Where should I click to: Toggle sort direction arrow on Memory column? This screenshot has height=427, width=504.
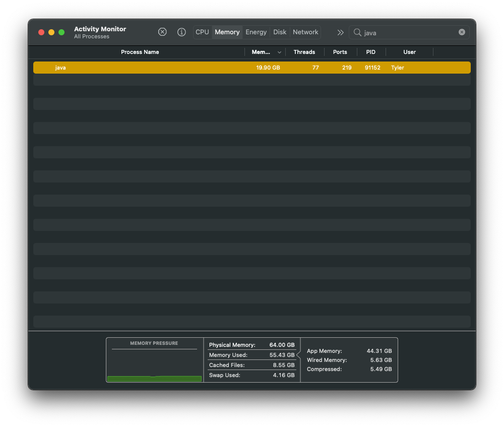coord(279,52)
